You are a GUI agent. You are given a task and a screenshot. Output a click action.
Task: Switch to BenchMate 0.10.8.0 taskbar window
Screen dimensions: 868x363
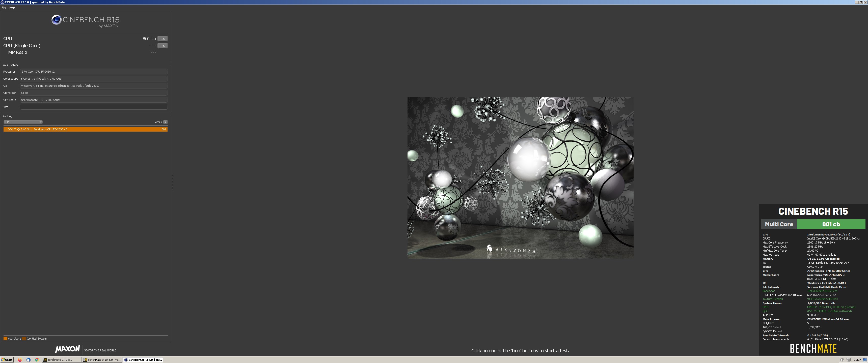tap(62, 360)
